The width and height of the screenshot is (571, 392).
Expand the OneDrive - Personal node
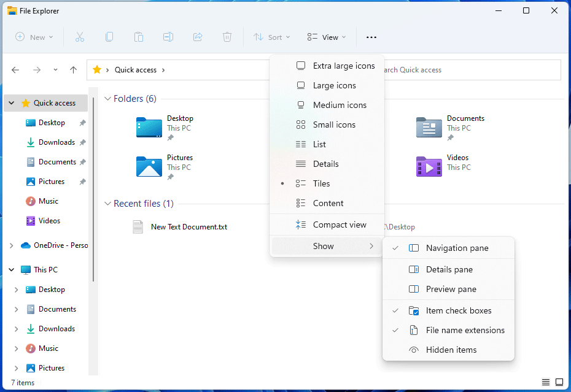(x=12, y=245)
